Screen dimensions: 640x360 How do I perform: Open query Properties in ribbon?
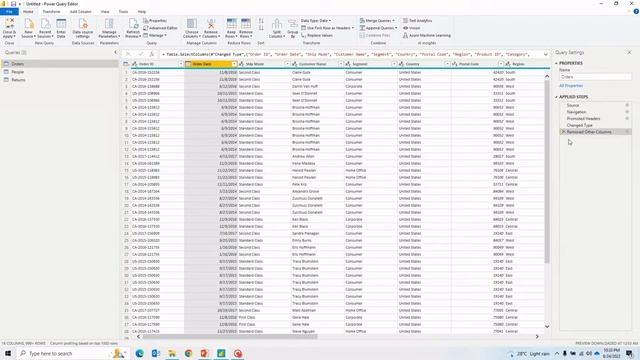155,20
